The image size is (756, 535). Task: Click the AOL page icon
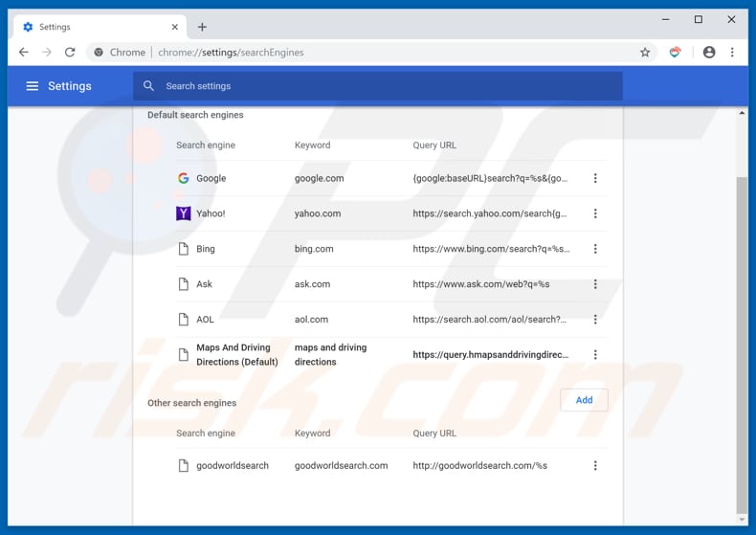(183, 319)
